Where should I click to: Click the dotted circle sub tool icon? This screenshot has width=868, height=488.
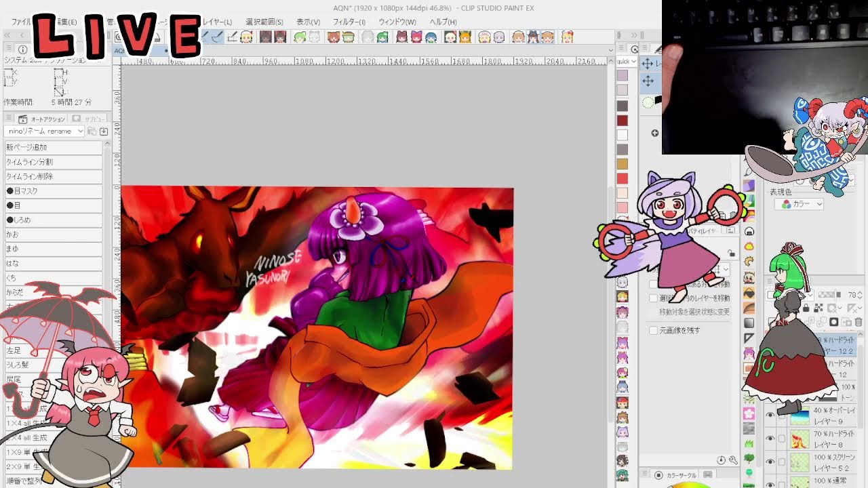[648, 102]
